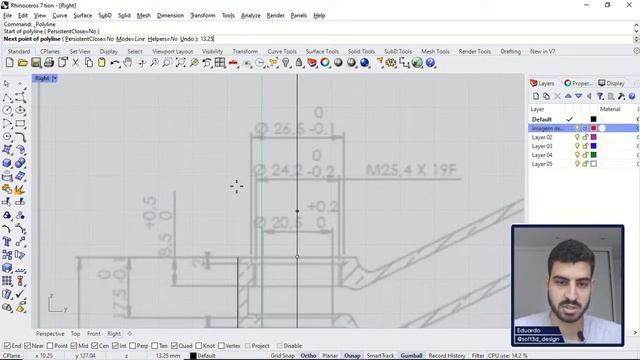This screenshot has height=360, width=640.
Task: Enable the Perp osnap checkbox
Action: [x=132, y=346]
